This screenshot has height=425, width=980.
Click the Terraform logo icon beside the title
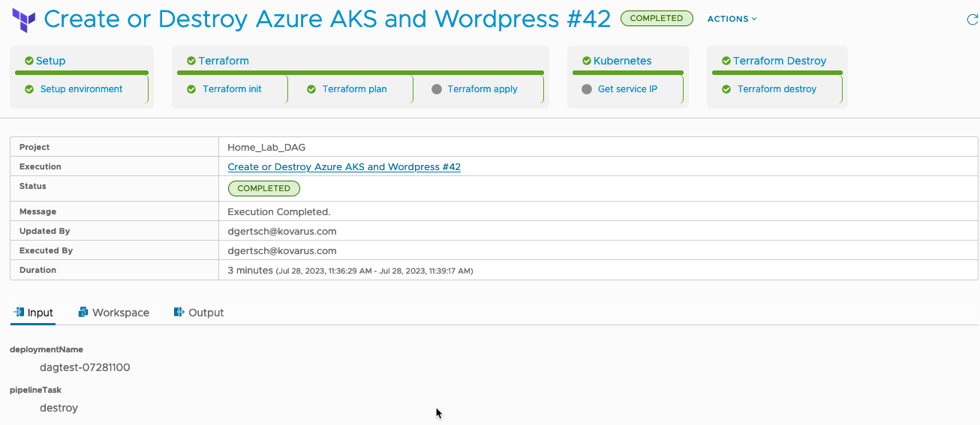[x=24, y=19]
